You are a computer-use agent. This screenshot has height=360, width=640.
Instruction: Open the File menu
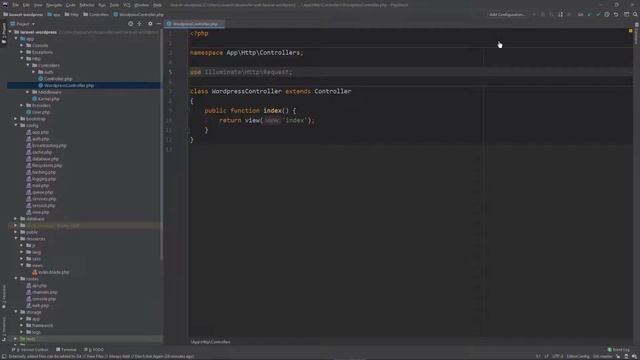16,5
